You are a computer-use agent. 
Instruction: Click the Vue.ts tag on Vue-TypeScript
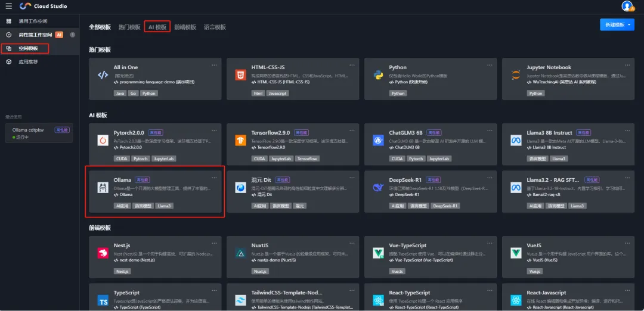click(x=397, y=272)
